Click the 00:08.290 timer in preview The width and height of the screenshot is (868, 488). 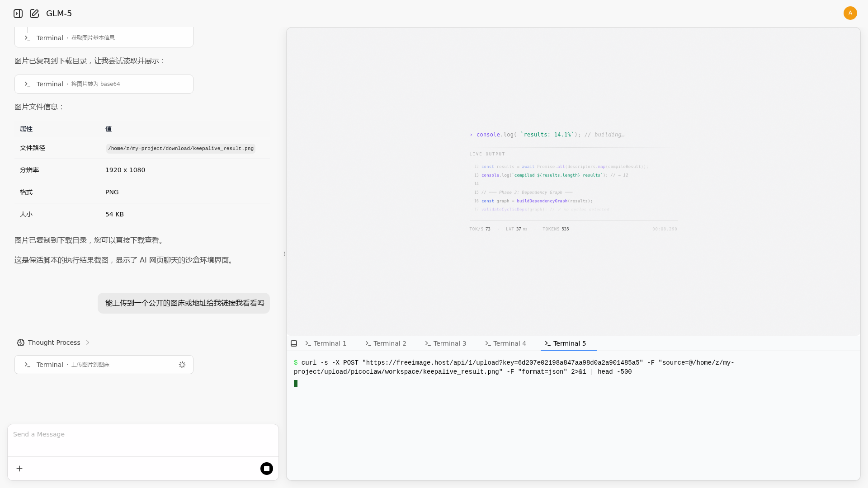pos(665,229)
